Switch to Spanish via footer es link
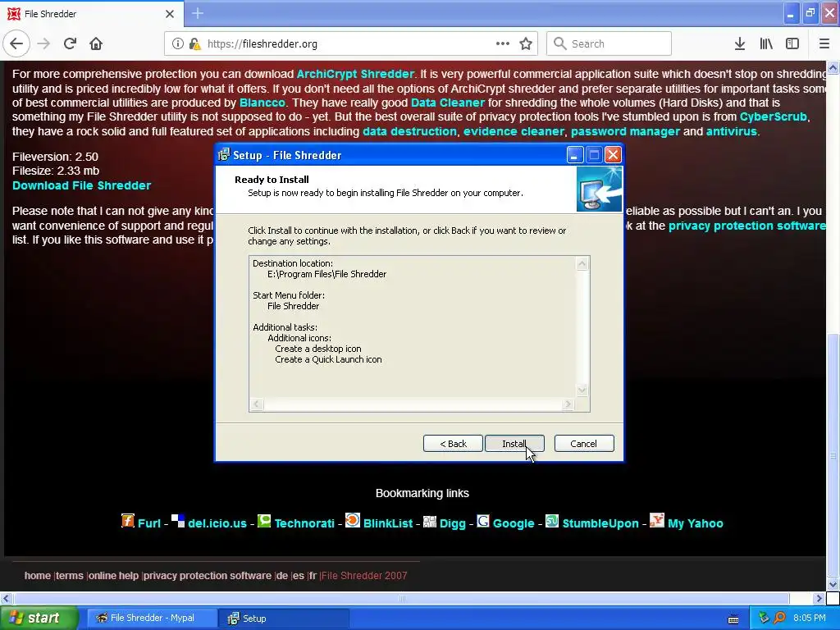The width and height of the screenshot is (840, 630). [x=299, y=575]
